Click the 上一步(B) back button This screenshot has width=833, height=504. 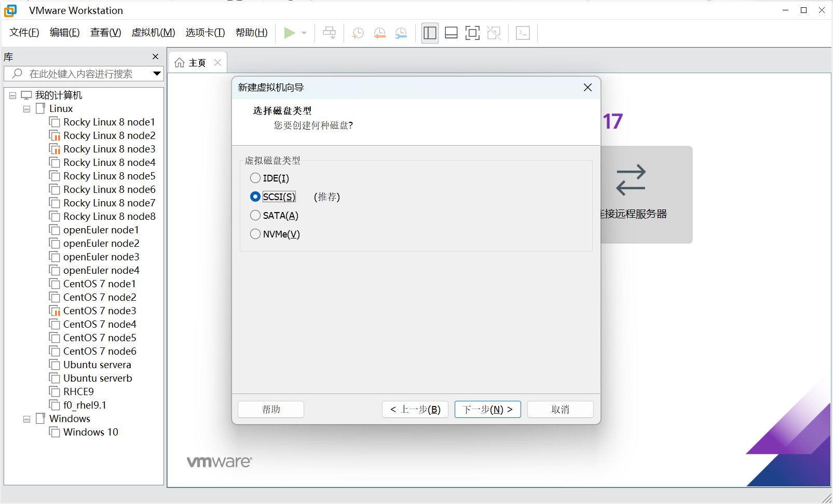point(415,409)
